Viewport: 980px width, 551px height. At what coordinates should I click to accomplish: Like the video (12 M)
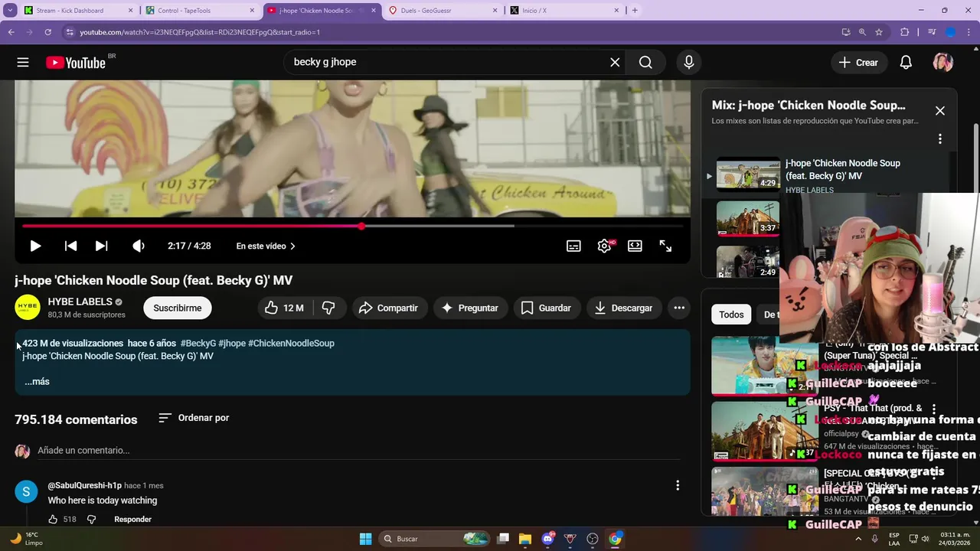pyautogui.click(x=284, y=308)
